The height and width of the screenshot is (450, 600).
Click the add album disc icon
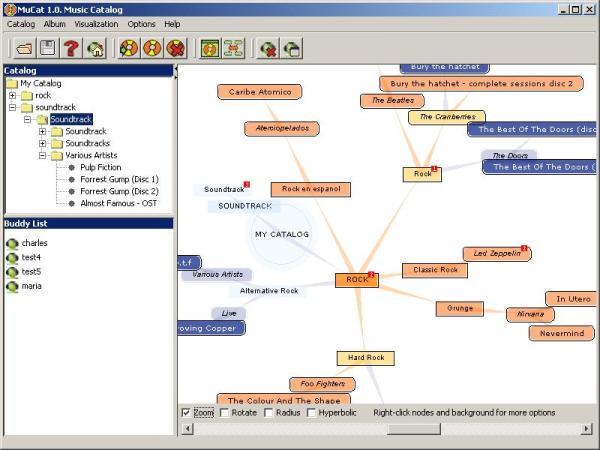pyautogui.click(x=129, y=49)
